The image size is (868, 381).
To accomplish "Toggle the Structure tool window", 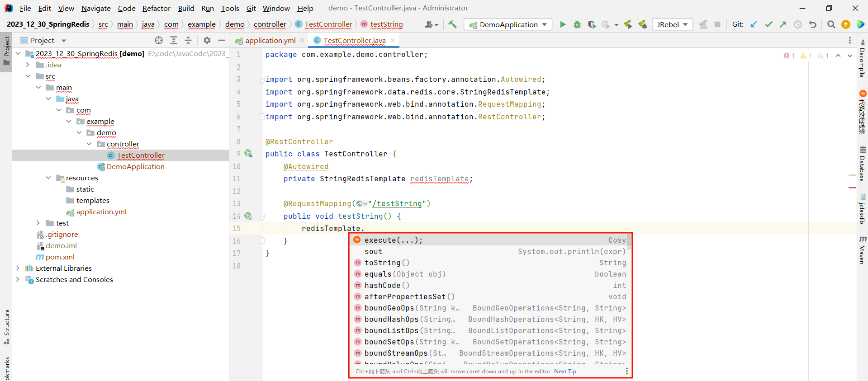I will [x=6, y=326].
